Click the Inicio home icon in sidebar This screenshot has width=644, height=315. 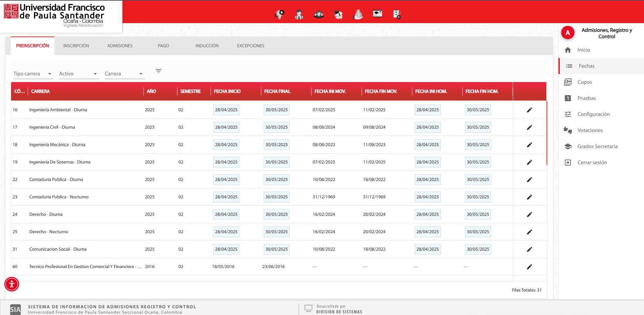pyautogui.click(x=568, y=50)
